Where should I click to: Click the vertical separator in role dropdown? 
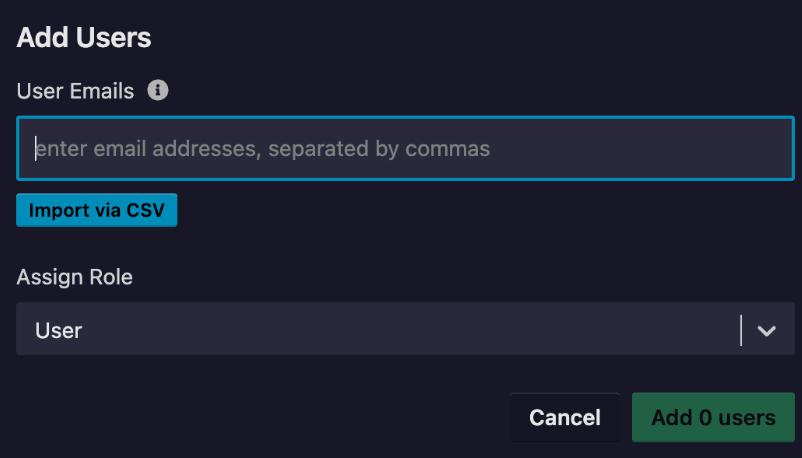(x=741, y=330)
